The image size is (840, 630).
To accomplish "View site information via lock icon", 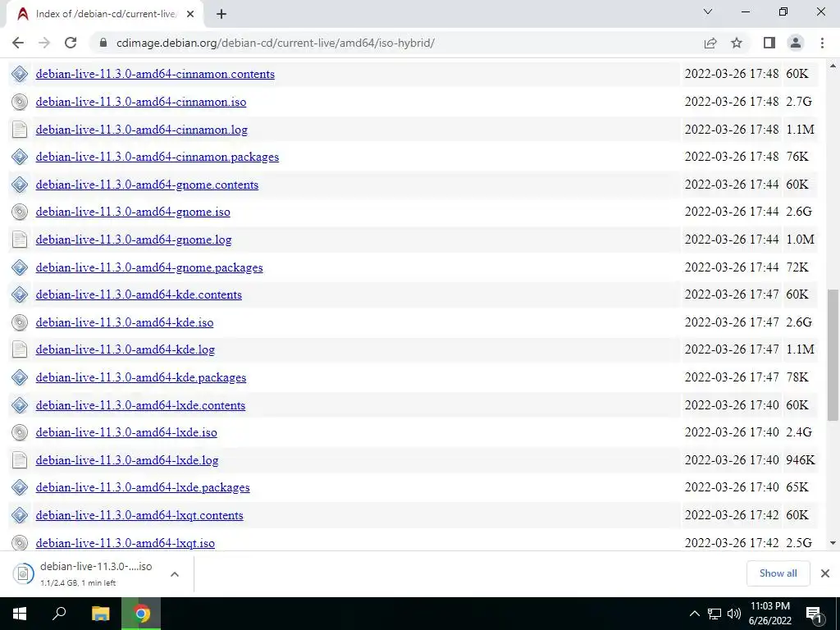I will (x=103, y=43).
